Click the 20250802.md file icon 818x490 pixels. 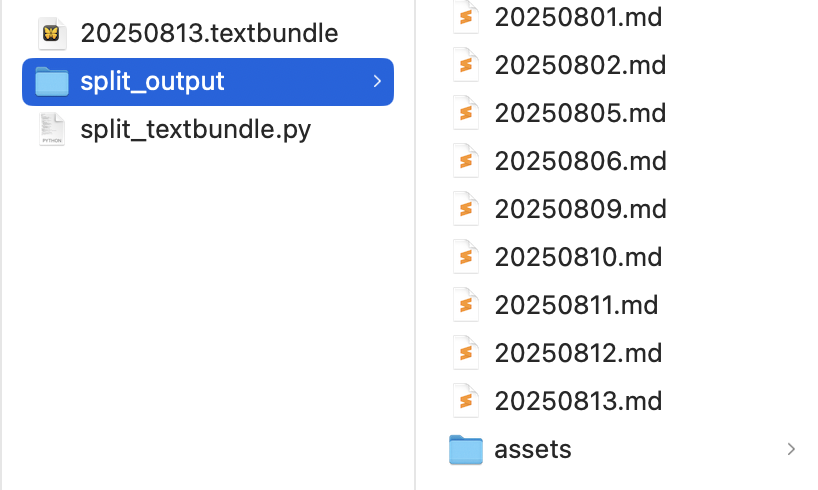pos(466,65)
